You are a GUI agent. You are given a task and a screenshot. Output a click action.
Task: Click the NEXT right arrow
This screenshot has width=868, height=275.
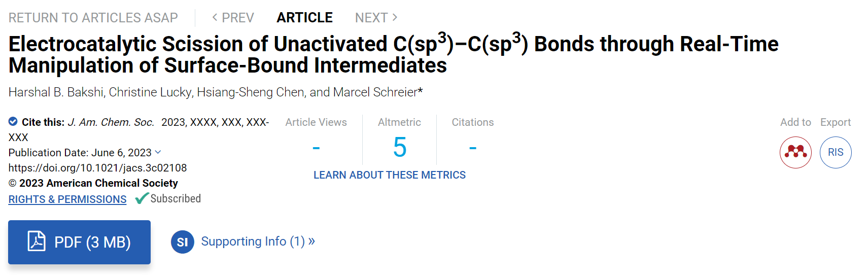tap(395, 17)
